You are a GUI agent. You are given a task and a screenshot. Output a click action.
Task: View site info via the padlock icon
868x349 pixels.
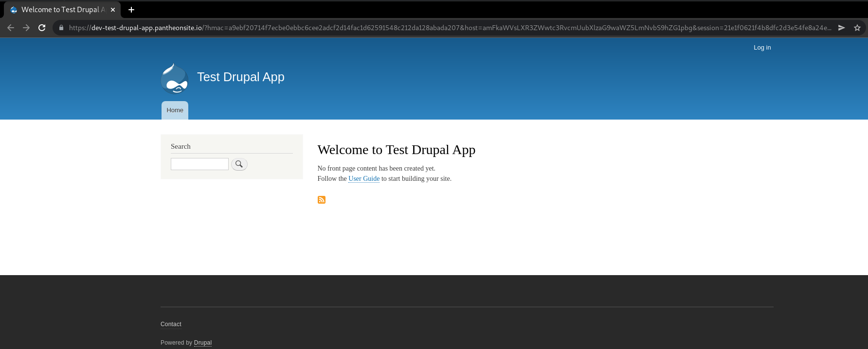tap(61, 28)
